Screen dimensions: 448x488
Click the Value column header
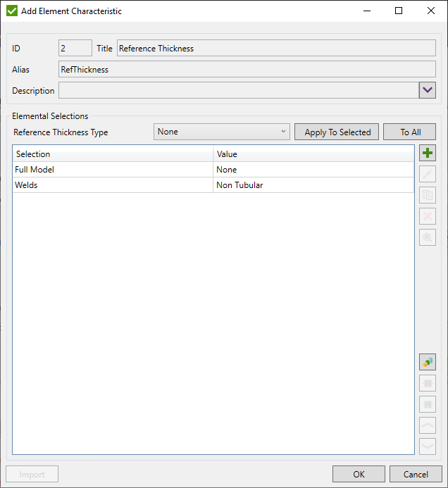coord(313,154)
